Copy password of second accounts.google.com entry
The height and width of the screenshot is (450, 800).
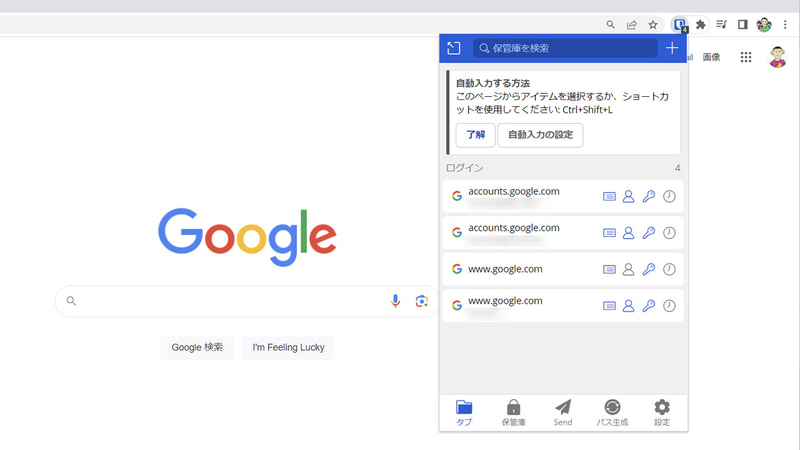pyautogui.click(x=649, y=233)
